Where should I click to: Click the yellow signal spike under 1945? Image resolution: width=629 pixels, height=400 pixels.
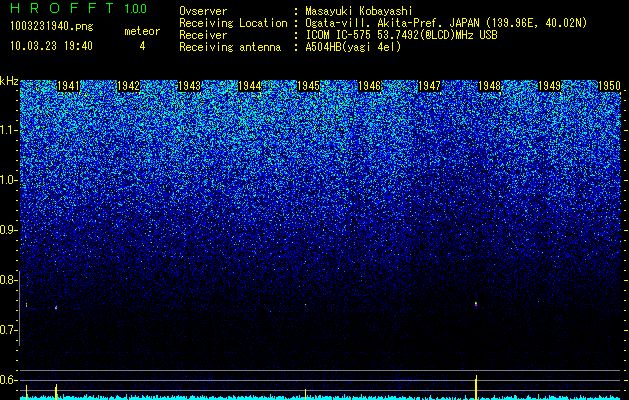pos(305,394)
